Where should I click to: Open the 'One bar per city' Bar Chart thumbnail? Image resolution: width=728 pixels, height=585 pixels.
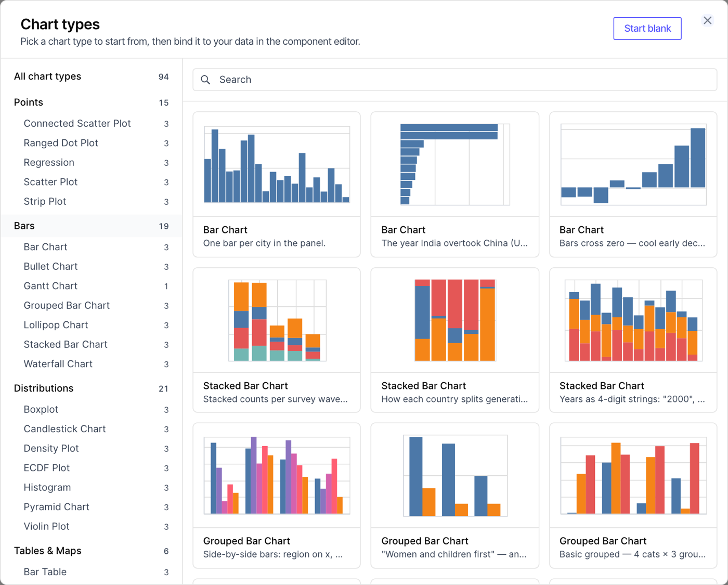[x=277, y=185]
